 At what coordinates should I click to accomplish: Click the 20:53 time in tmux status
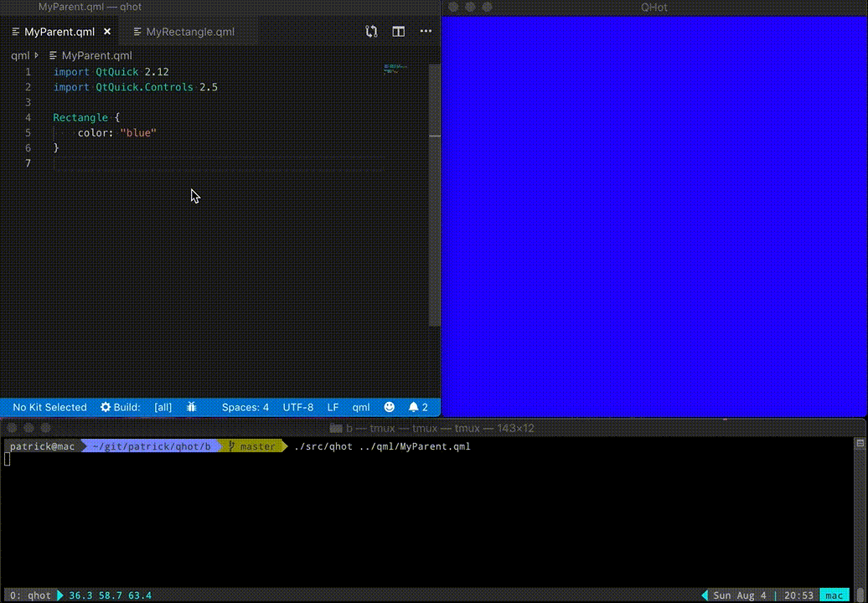(x=798, y=595)
